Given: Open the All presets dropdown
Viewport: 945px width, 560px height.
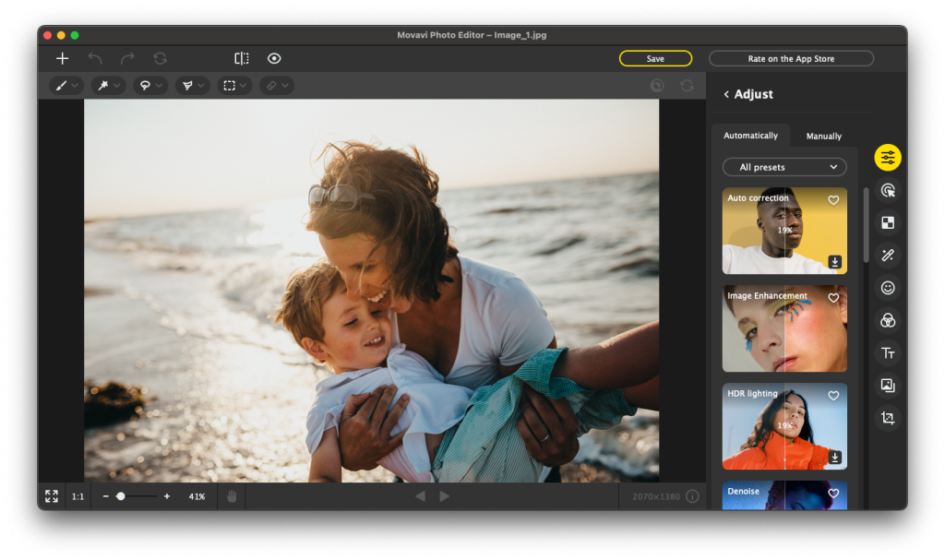Looking at the screenshot, I should (x=784, y=167).
